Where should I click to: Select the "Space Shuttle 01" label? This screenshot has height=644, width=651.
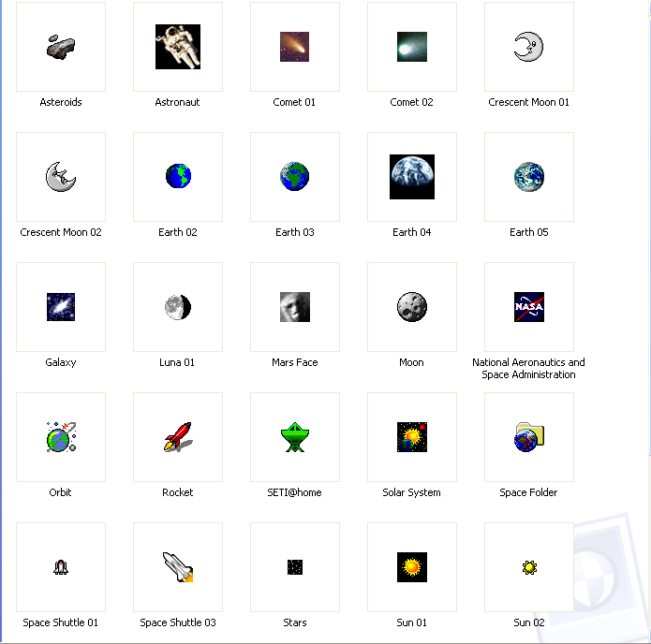[61, 622]
